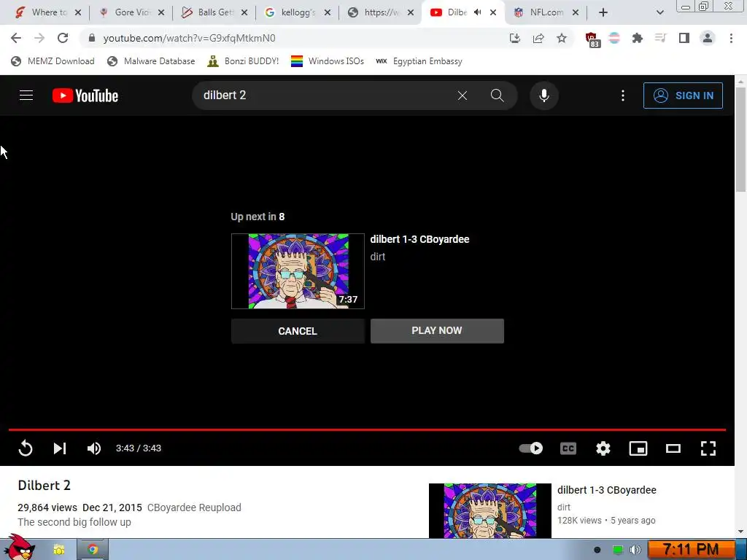Install app via the download icon in address bar

pos(514,38)
